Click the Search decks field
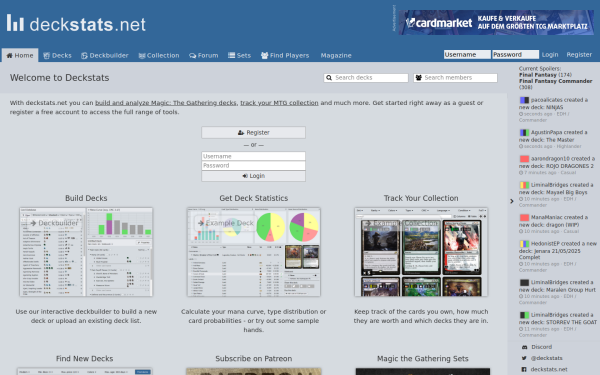The height and width of the screenshot is (375, 600). [366, 78]
